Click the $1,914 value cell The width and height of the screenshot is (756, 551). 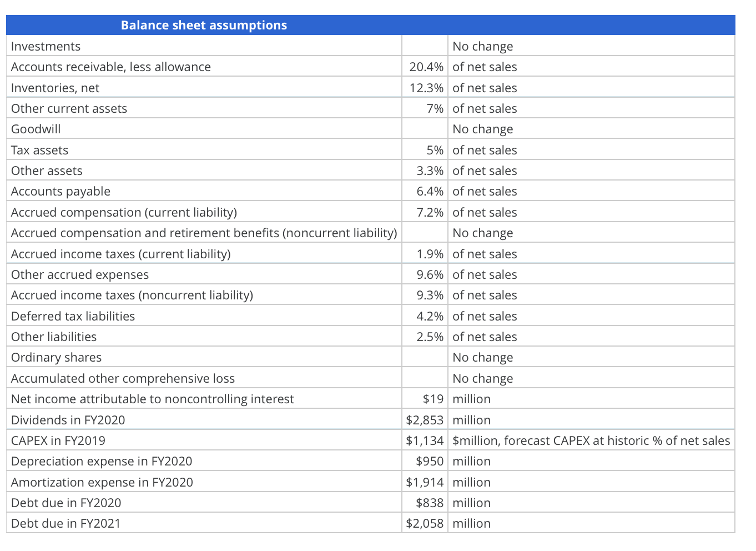(425, 482)
